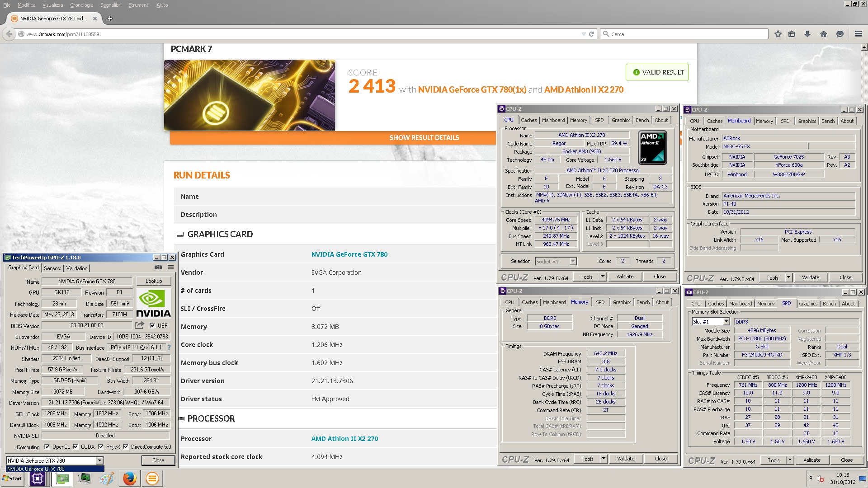Screen dimensions: 868x488
Task: Bookmark this page with the star icon
Action: [778, 34]
